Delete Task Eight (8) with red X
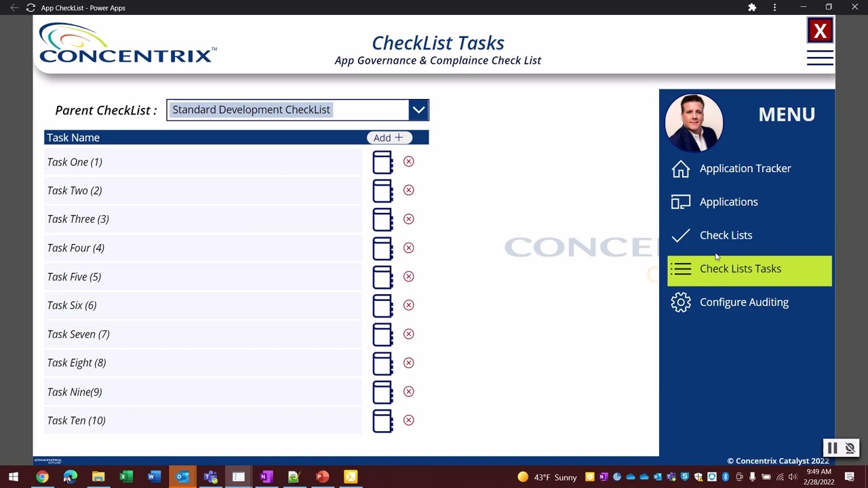This screenshot has width=868, height=488. [x=408, y=363]
